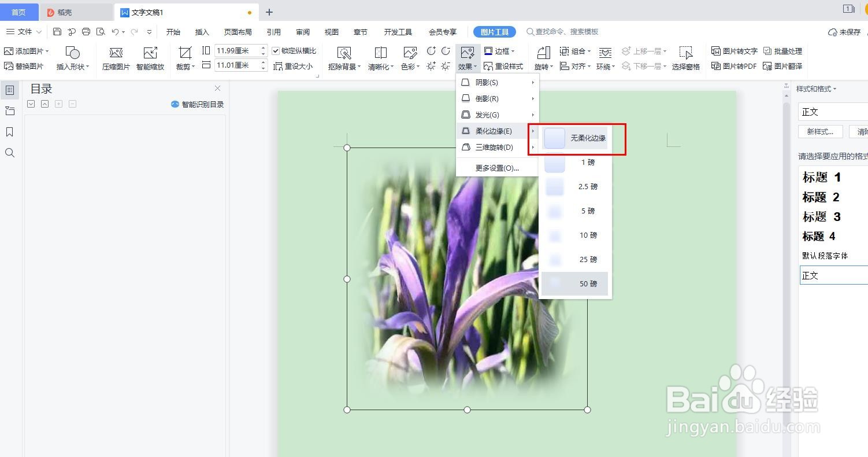Switch to 稻壳 tab
Screen dimensions: 868x457
tap(76, 12)
